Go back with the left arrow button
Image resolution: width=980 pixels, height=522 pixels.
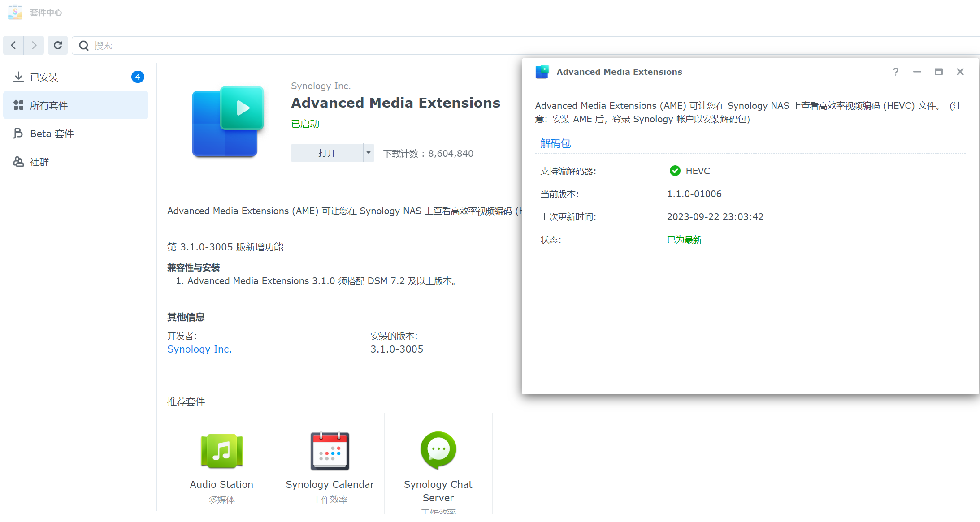pyautogui.click(x=13, y=45)
